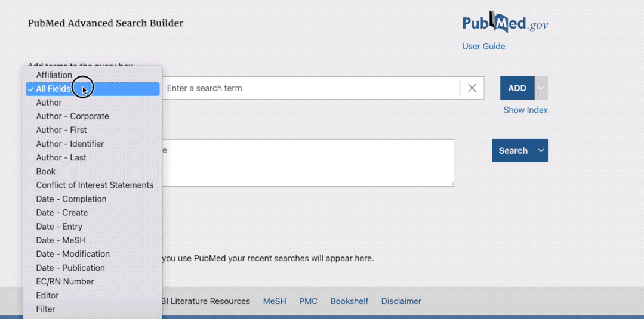Select the plain Author field option

(x=93, y=103)
